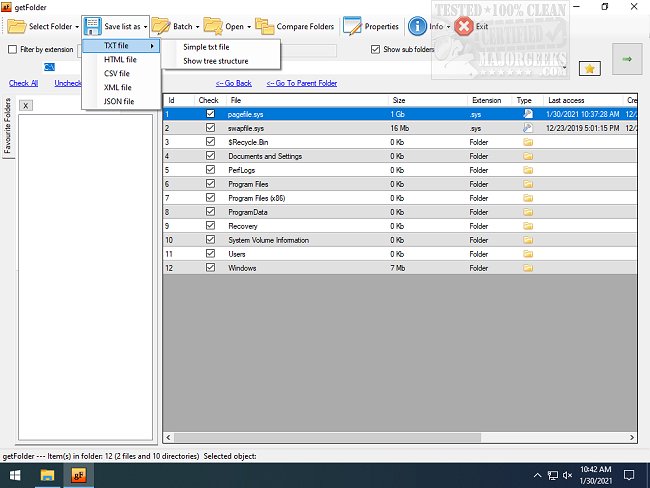
Task: Click the Last access column header
Action: pos(582,100)
